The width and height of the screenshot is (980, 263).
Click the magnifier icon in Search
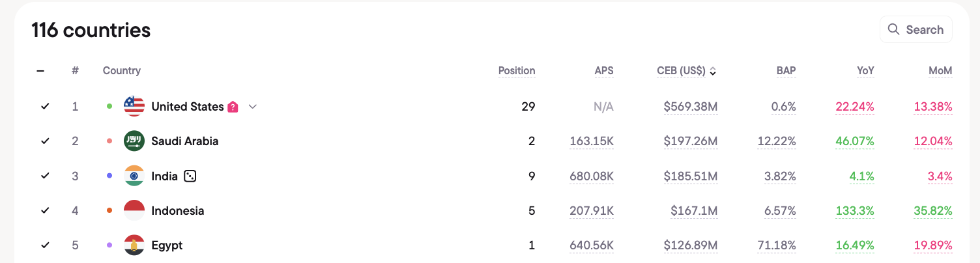pyautogui.click(x=893, y=29)
